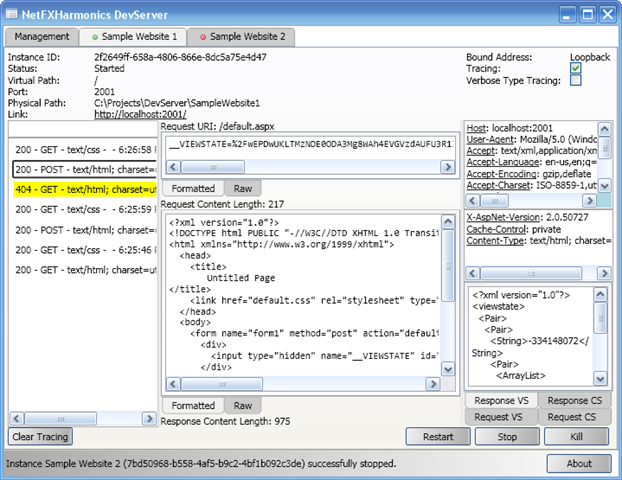
Task: Show the Request VS view
Action: click(501, 417)
